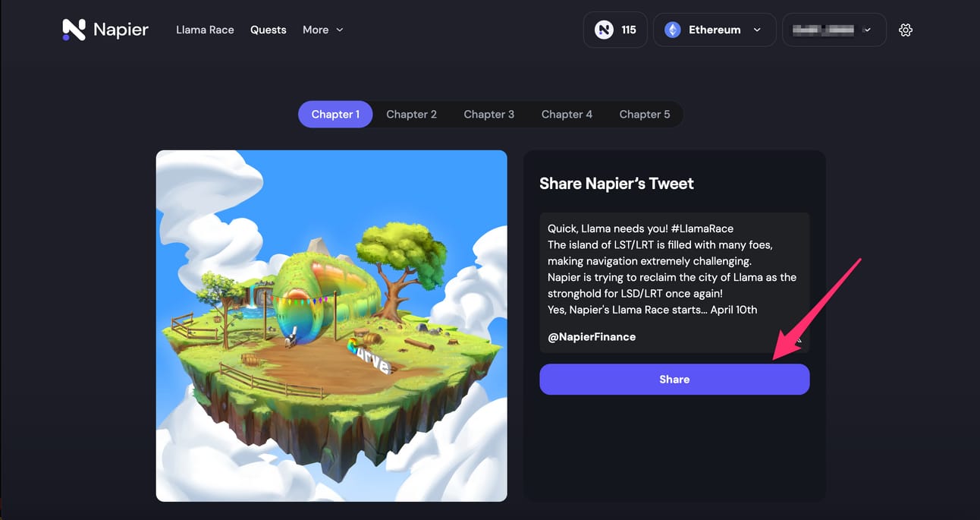Open the blurred wallet account dropdown
This screenshot has height=520, width=980.
coord(834,30)
